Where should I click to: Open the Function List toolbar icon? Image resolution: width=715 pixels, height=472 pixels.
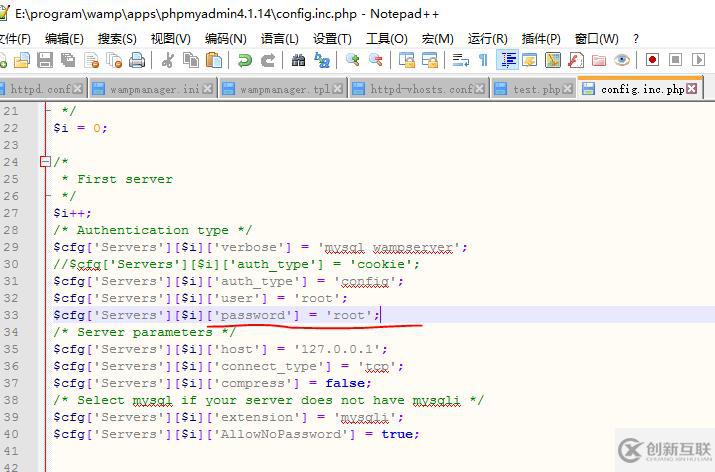click(x=576, y=60)
